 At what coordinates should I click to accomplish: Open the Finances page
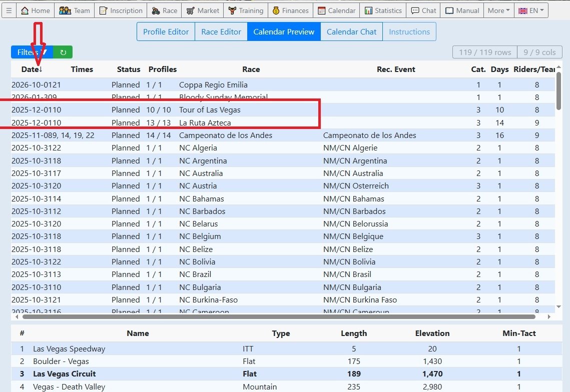tap(290, 10)
